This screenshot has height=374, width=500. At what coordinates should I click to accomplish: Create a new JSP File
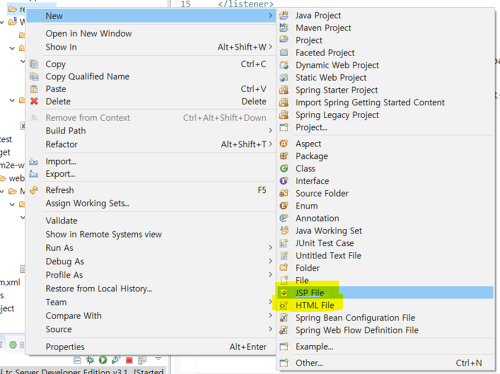[385, 293]
